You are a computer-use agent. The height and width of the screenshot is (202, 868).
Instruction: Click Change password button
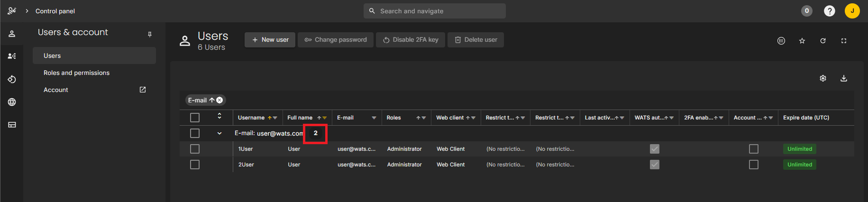(336, 40)
